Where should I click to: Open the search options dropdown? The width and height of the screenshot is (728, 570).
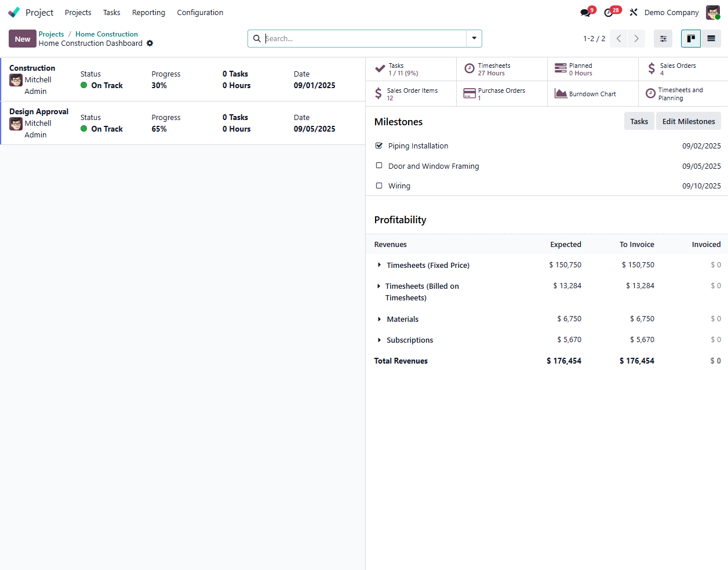point(474,38)
